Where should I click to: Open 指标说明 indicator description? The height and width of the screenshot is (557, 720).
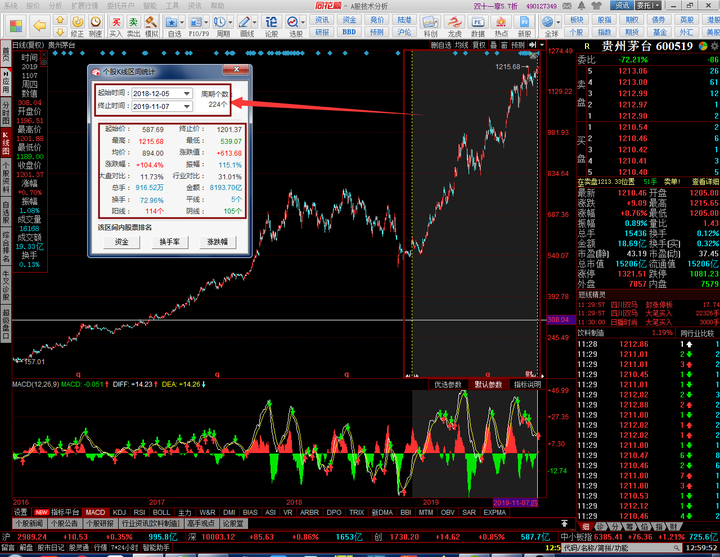(x=527, y=385)
